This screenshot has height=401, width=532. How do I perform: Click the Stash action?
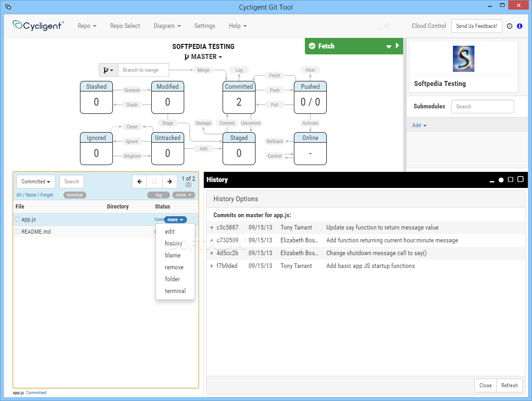coord(132,105)
